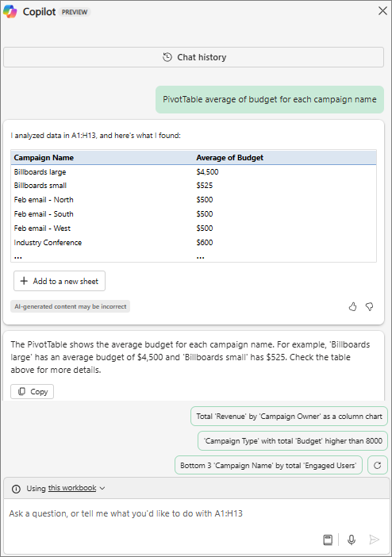Click the $500 value for Feb email - North
This screenshot has height=557, width=392.
click(205, 200)
